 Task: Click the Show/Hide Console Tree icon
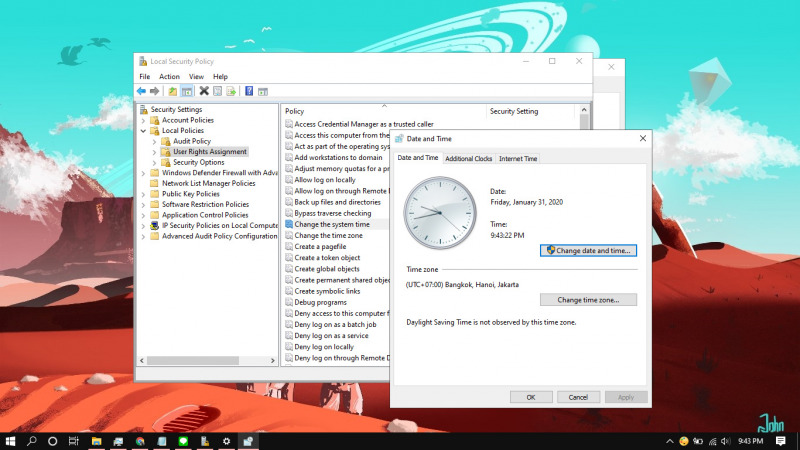(187, 91)
